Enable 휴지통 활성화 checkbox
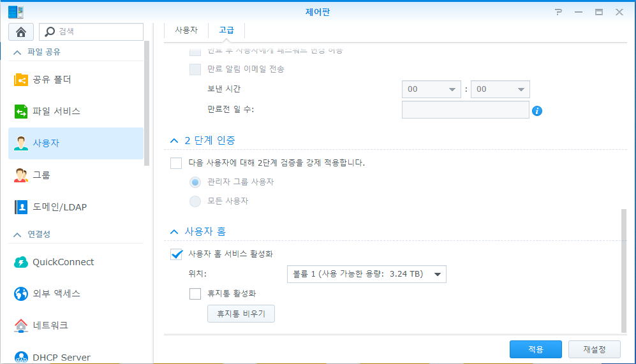Image resolution: width=636 pixels, height=364 pixels. tap(195, 294)
